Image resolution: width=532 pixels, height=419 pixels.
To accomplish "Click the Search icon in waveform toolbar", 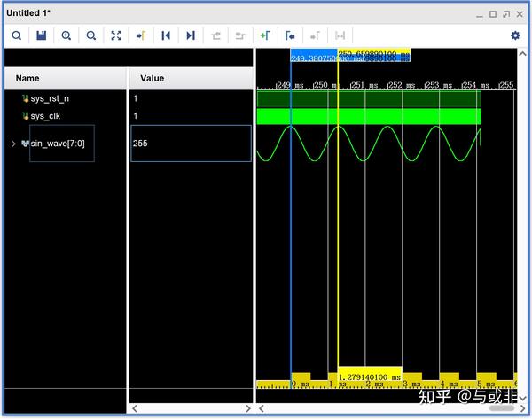I will coord(16,35).
